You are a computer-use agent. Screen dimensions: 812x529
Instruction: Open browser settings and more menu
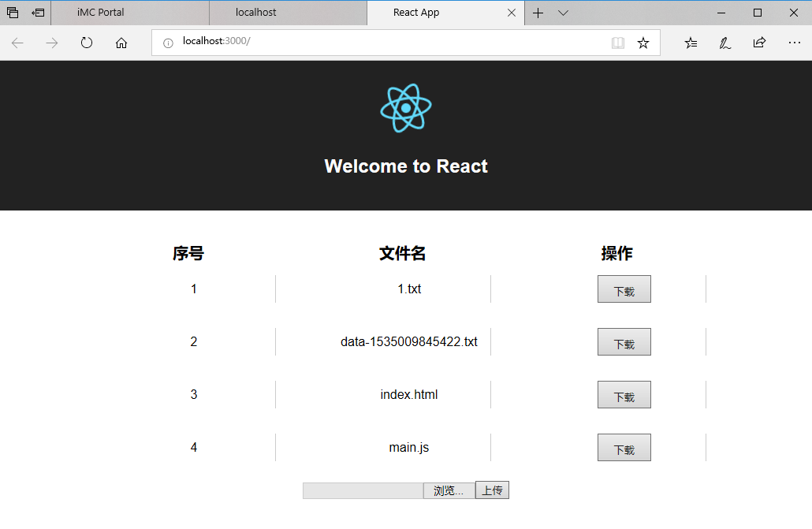[x=795, y=43]
